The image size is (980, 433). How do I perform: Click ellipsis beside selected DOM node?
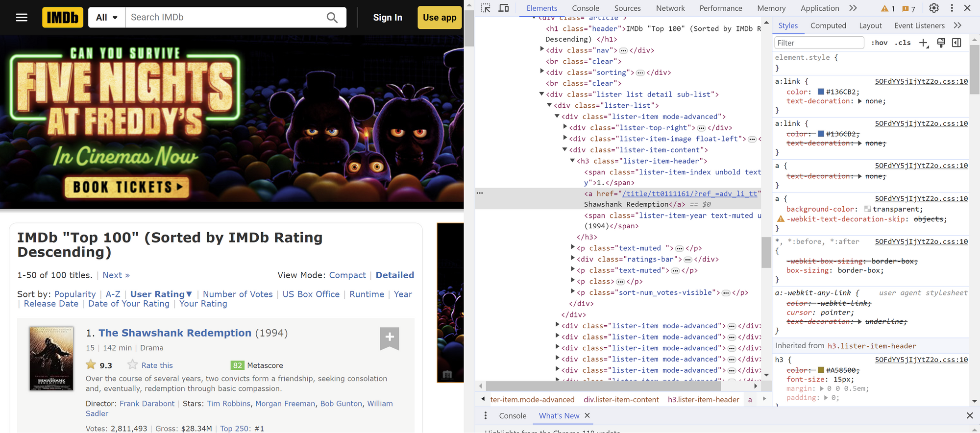click(480, 193)
